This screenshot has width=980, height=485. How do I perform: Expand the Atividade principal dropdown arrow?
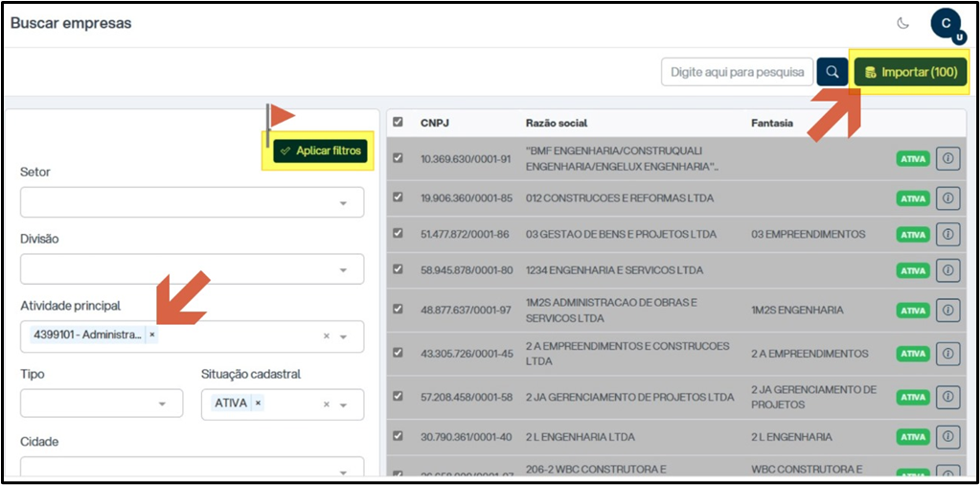pyautogui.click(x=343, y=336)
